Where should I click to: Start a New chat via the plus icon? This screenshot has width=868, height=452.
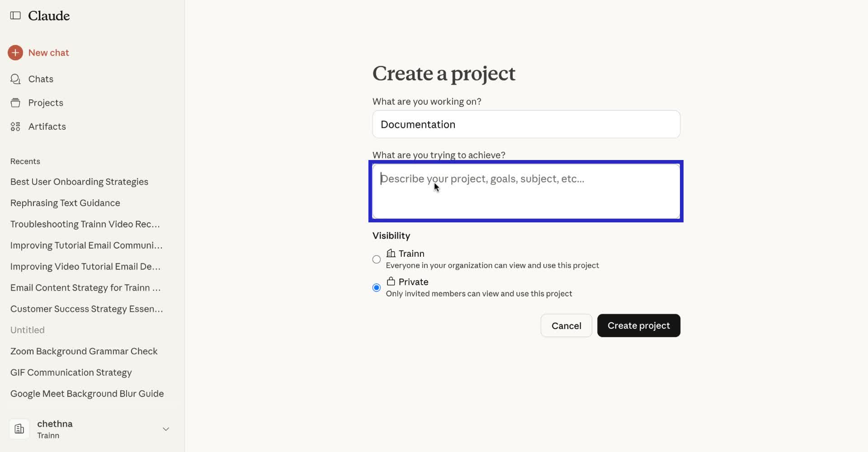[x=15, y=52]
